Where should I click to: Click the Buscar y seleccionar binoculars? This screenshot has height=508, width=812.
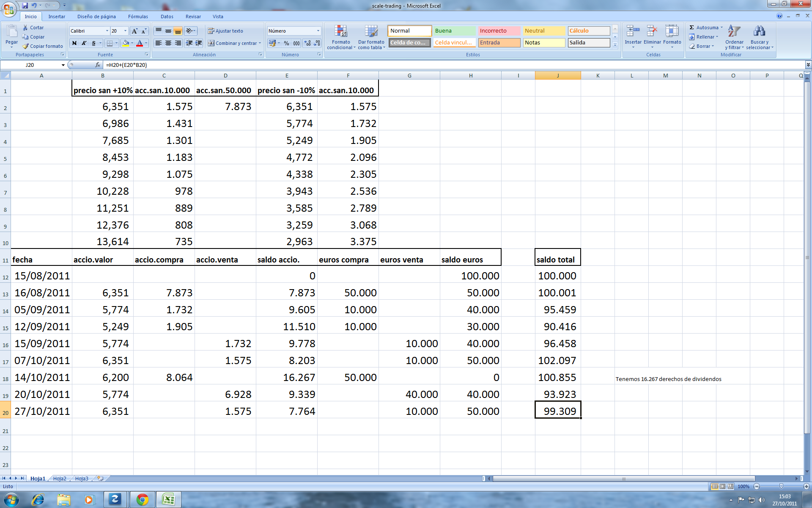[759, 32]
